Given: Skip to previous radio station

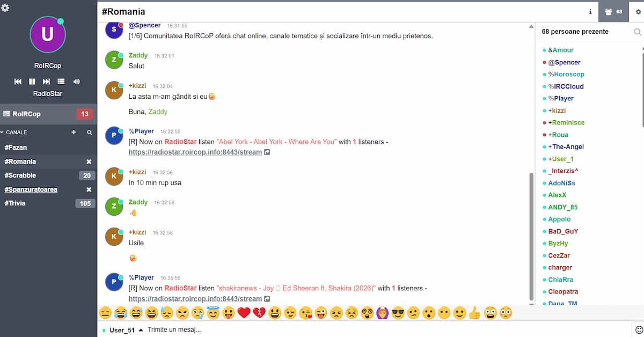Looking at the screenshot, I should pos(18,82).
